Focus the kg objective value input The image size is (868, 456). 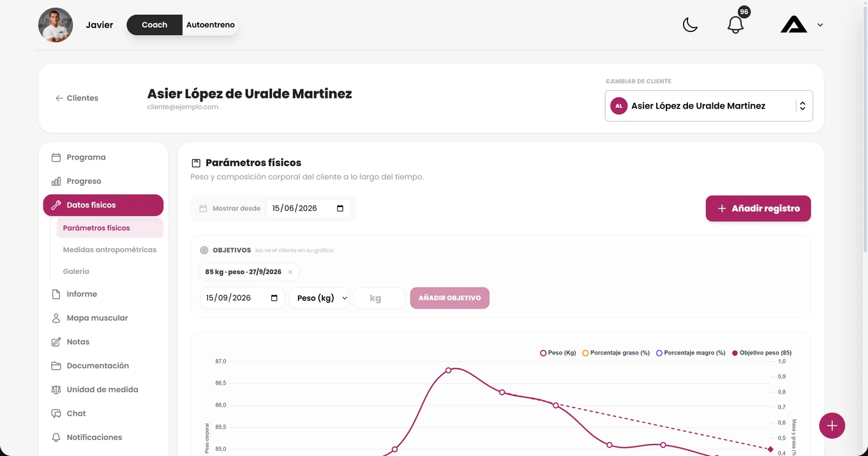tap(379, 298)
